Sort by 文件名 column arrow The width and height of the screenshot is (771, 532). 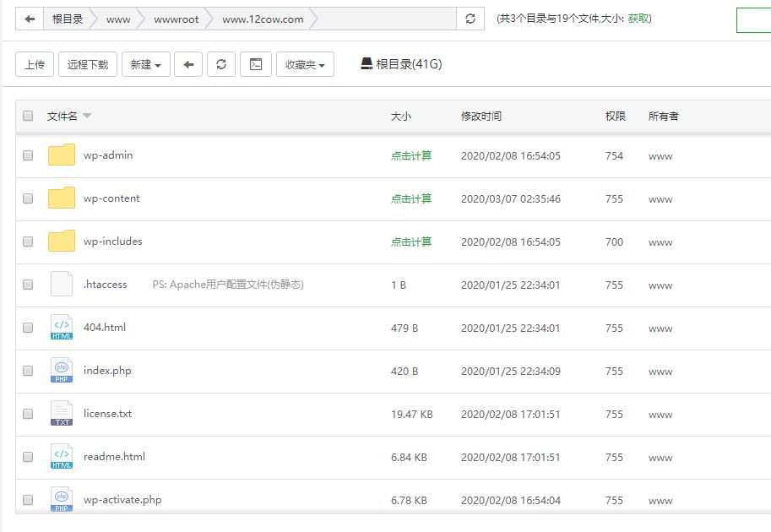pyautogui.click(x=87, y=116)
